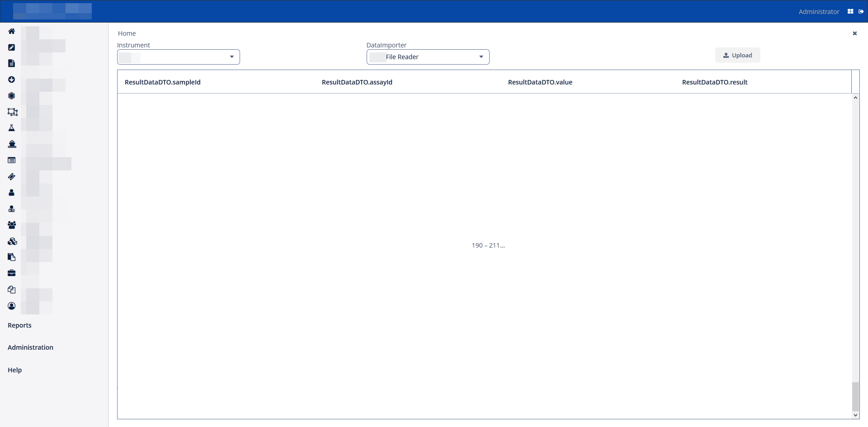Open the DataImporter File Reader dropdown
Screen dimensions: 868x427
[428, 57]
